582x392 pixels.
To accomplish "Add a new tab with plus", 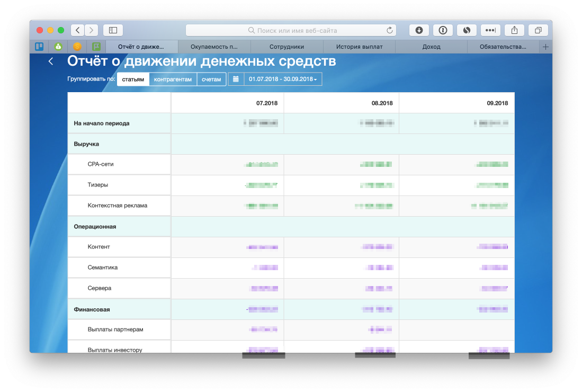I will (x=545, y=47).
